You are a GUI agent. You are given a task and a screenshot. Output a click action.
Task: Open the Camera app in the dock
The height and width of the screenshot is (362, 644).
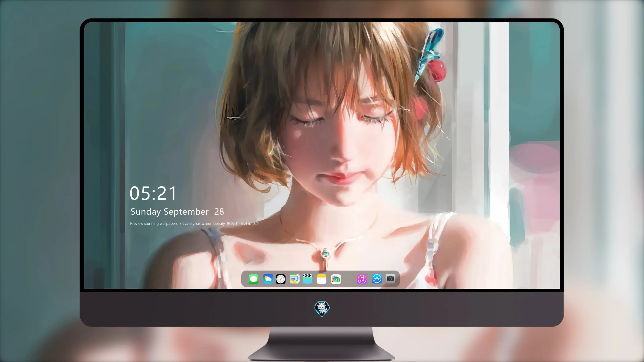point(390,279)
